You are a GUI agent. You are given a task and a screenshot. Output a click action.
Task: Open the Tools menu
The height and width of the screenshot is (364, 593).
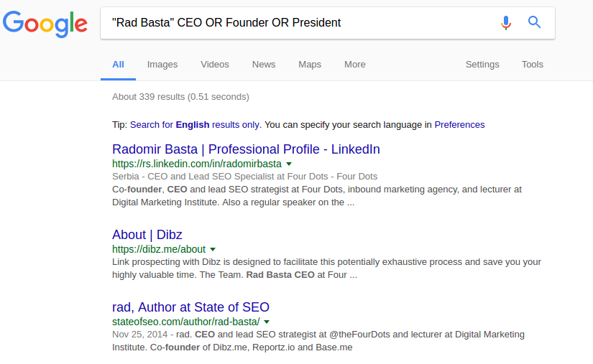pyautogui.click(x=533, y=65)
